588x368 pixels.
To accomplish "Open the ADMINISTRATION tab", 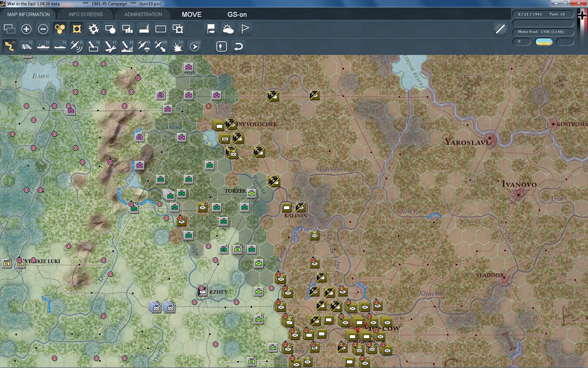I will pyautogui.click(x=143, y=14).
